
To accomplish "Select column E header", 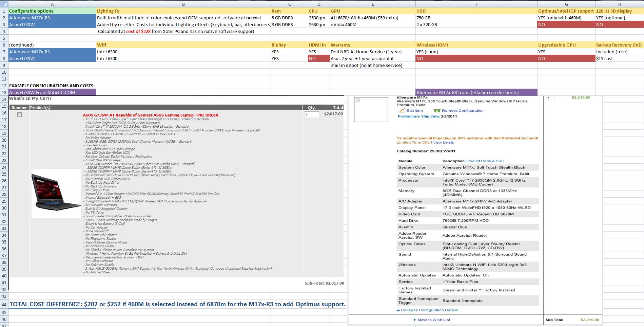I will [x=373, y=4].
